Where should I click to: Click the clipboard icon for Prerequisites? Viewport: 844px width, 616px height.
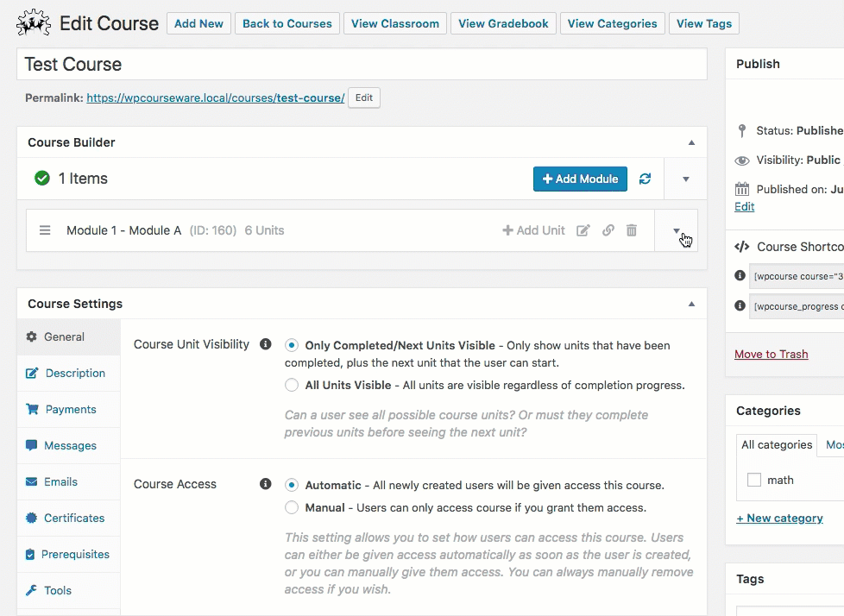[30, 554]
